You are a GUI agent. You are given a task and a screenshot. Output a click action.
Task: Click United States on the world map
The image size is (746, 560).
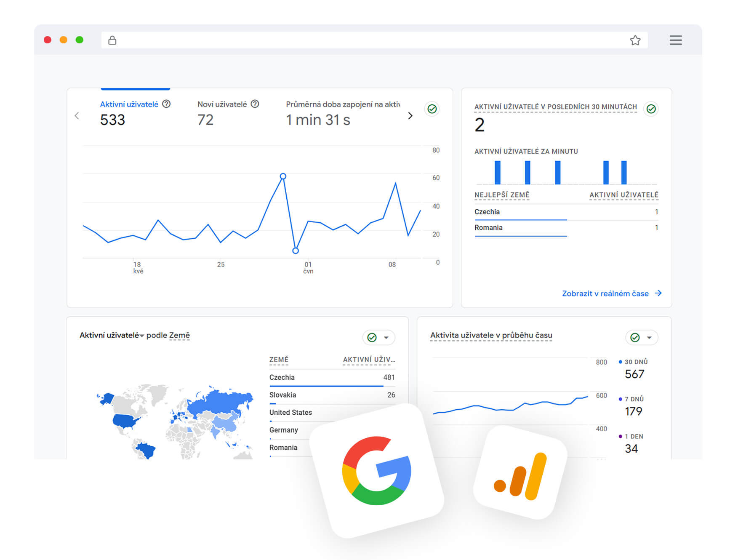tap(125, 420)
